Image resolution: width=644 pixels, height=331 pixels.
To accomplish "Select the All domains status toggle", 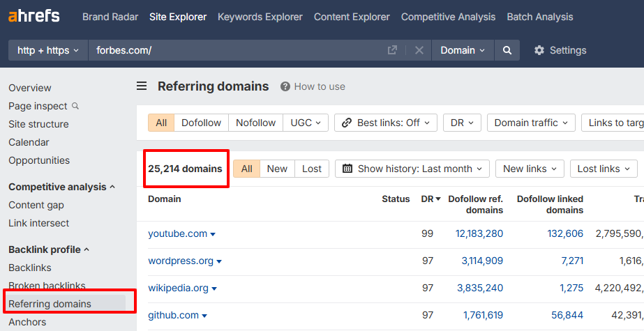I will click(x=247, y=169).
